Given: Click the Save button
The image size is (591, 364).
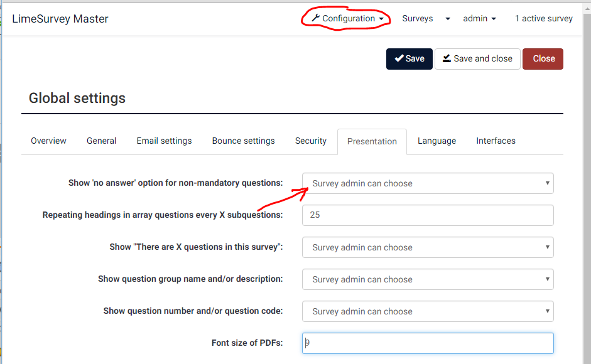Looking at the screenshot, I should point(409,59).
